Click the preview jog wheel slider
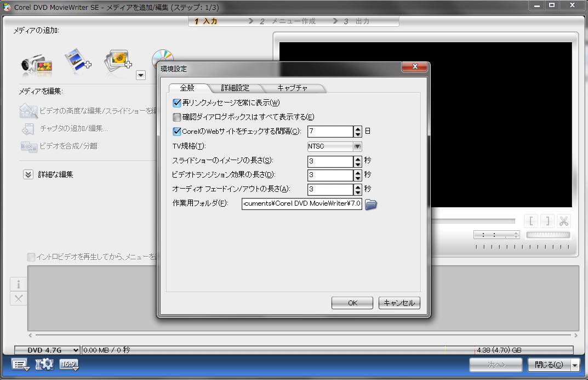This screenshot has height=380, width=588. (548, 235)
